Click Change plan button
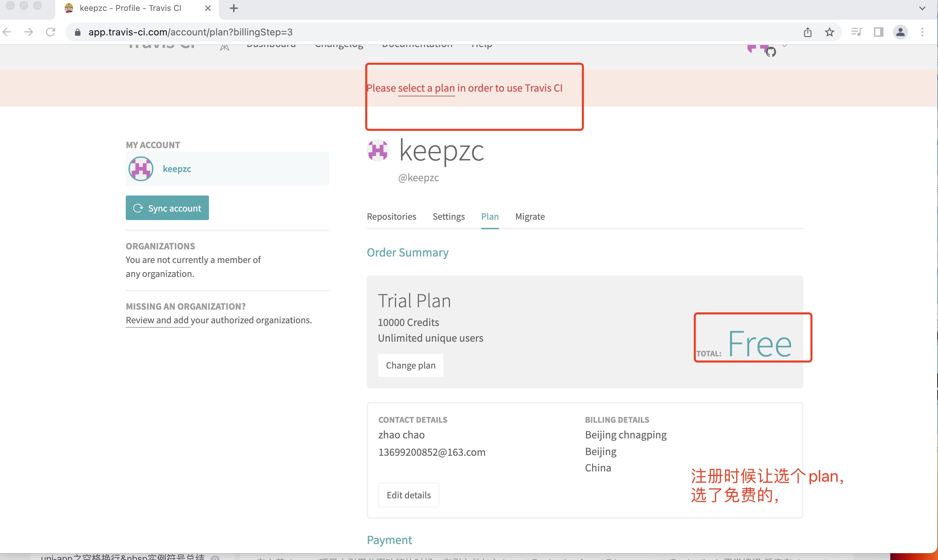The width and height of the screenshot is (938, 560). pyautogui.click(x=410, y=365)
